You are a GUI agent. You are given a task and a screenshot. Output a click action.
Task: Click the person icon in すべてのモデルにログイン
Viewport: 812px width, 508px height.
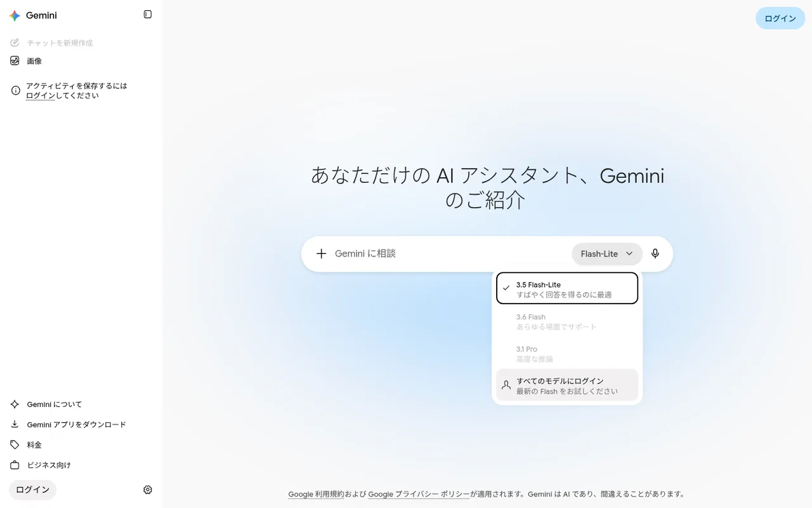[x=506, y=385]
